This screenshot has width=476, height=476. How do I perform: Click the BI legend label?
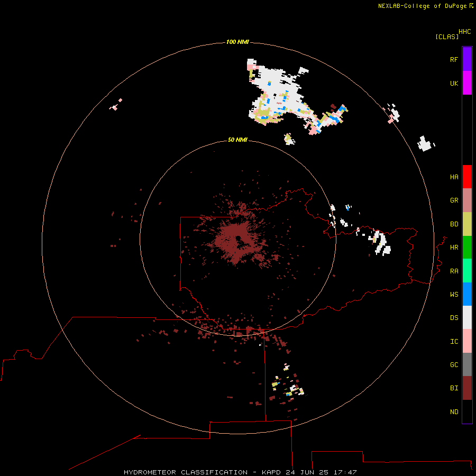(x=454, y=388)
